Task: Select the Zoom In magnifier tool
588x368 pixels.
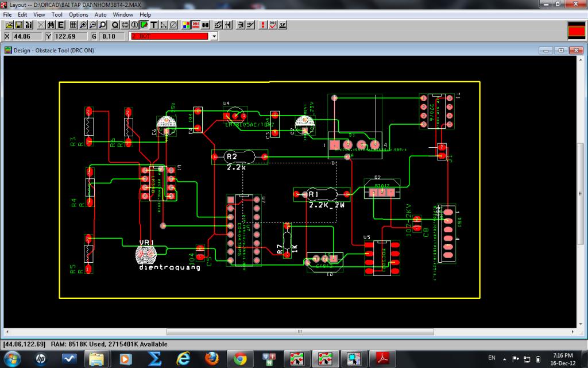Action: pos(83,25)
